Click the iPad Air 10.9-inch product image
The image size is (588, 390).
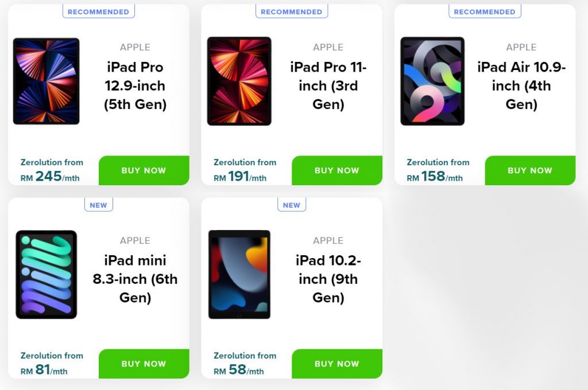(432, 81)
